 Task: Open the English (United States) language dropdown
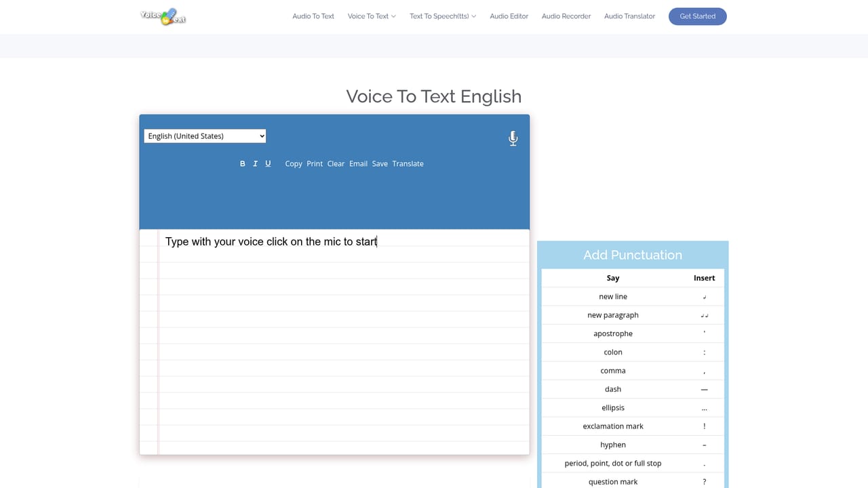coord(205,136)
